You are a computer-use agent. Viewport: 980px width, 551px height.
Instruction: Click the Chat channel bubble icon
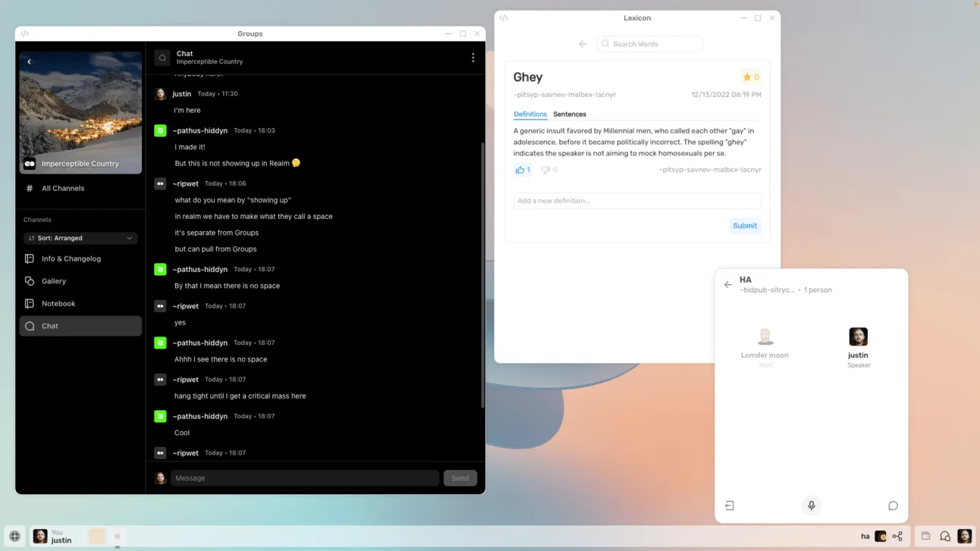coord(30,326)
